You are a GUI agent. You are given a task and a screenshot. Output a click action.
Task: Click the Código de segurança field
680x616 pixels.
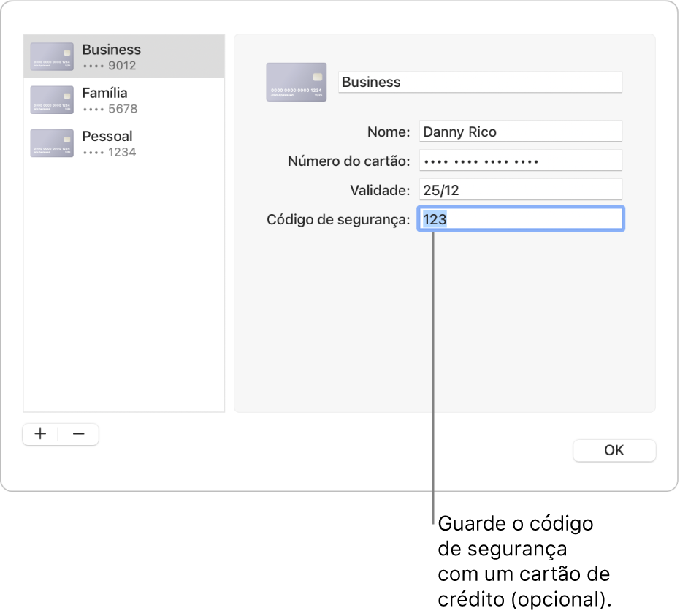pos(520,219)
